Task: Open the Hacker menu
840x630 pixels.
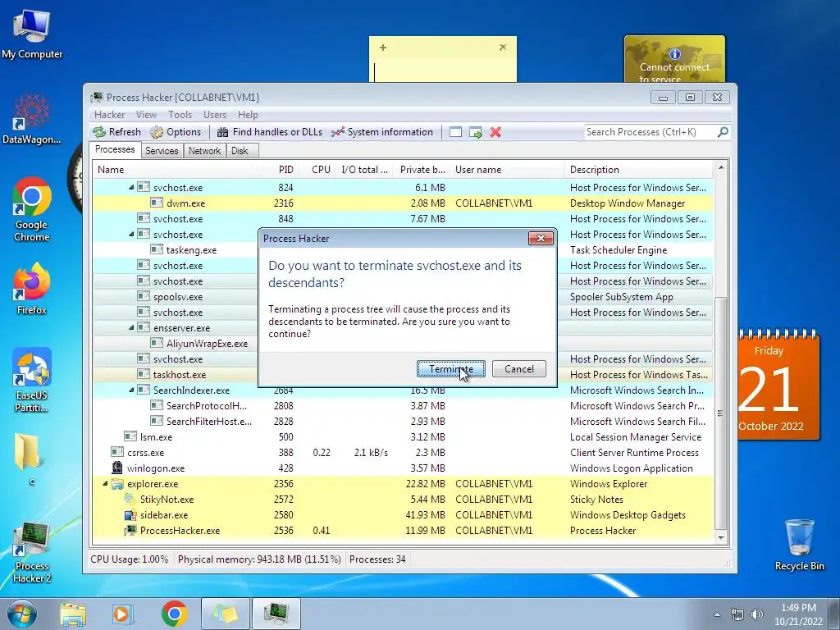Action: (109, 115)
